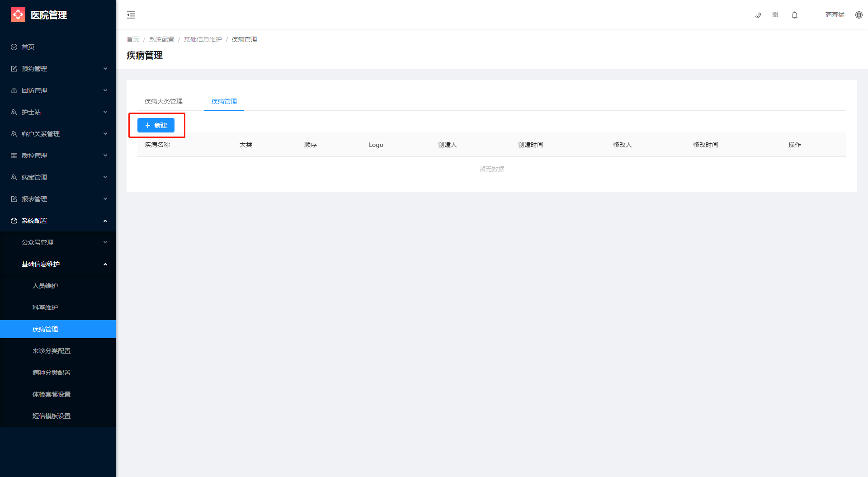Click the 系统配置 dashboard icon in the sidebar
The height and width of the screenshot is (477, 868).
[14, 221]
